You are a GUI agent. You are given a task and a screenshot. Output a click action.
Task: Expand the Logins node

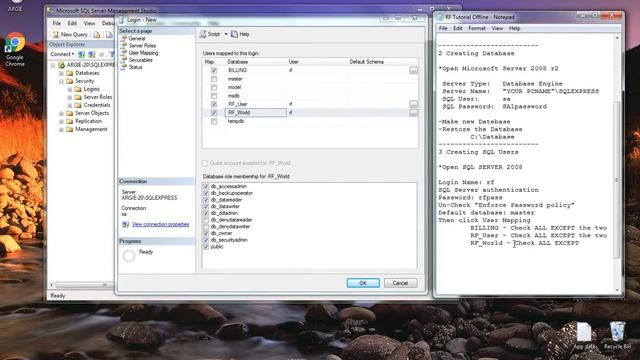tap(70, 89)
